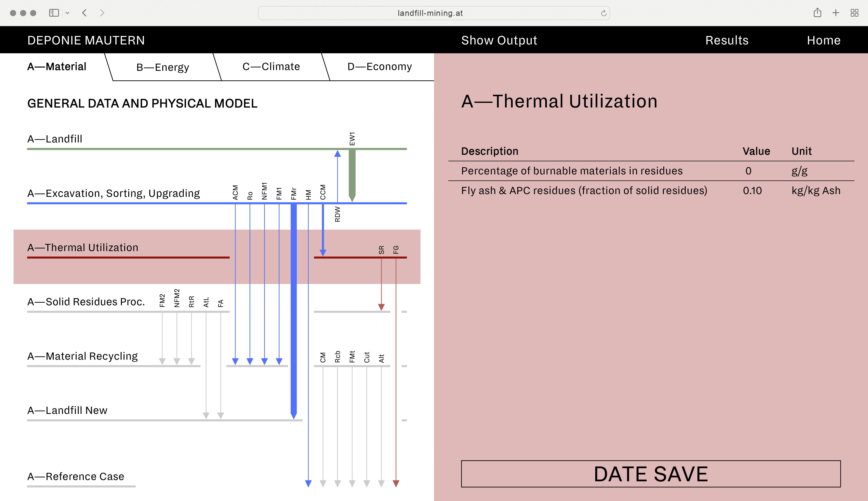Image resolution: width=868 pixels, height=501 pixels.
Task: Click the HM flow label
Action: (308, 194)
